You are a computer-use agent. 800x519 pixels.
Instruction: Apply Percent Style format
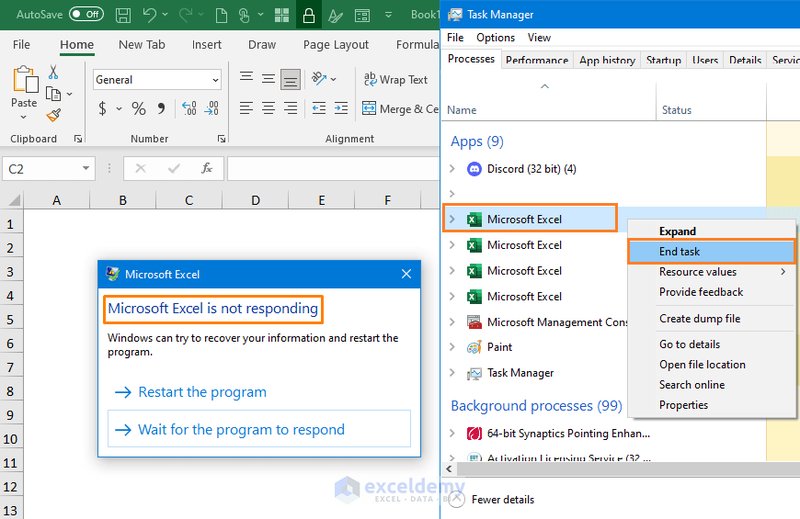(138, 108)
